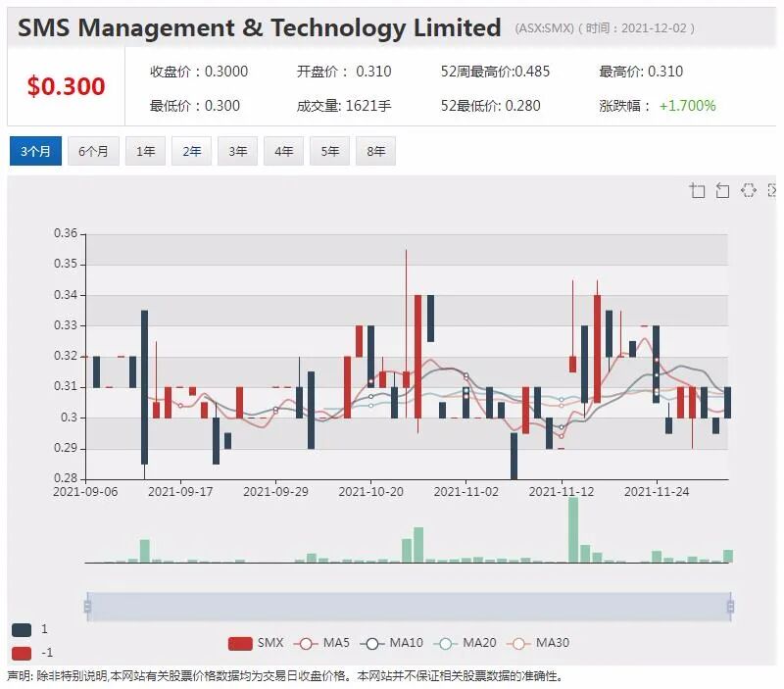Click the 开盘价: 0.310 value
This screenshot has height=689, width=784.
pyautogui.click(x=344, y=72)
